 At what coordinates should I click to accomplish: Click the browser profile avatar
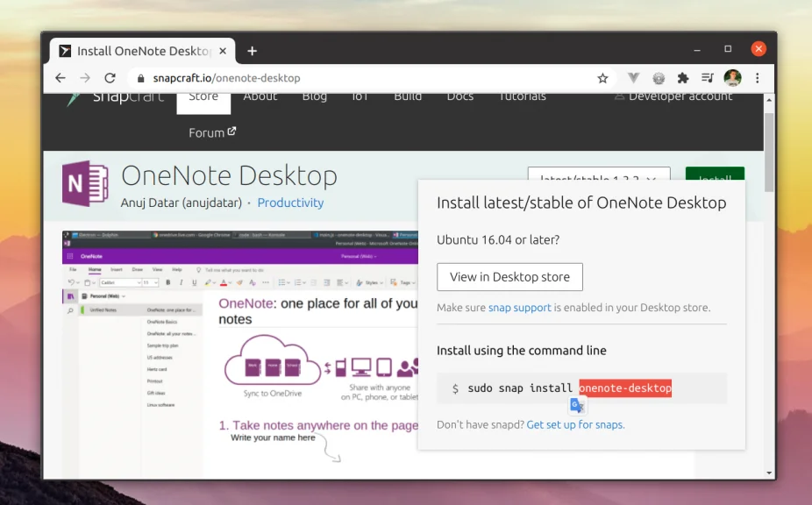(x=732, y=78)
